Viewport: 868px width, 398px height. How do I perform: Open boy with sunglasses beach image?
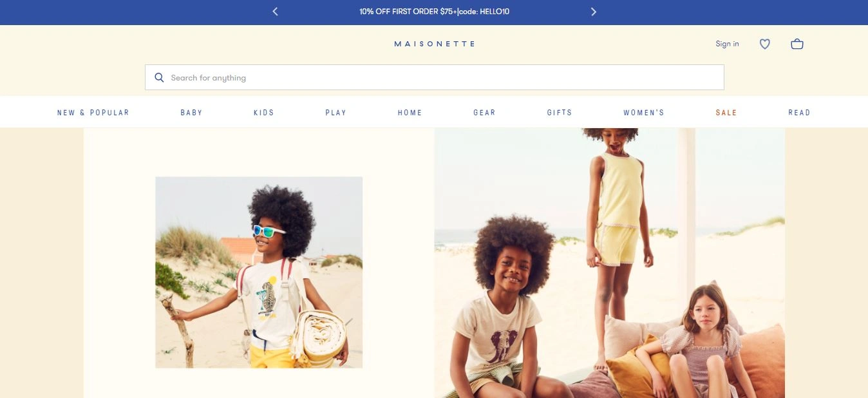[259, 272]
